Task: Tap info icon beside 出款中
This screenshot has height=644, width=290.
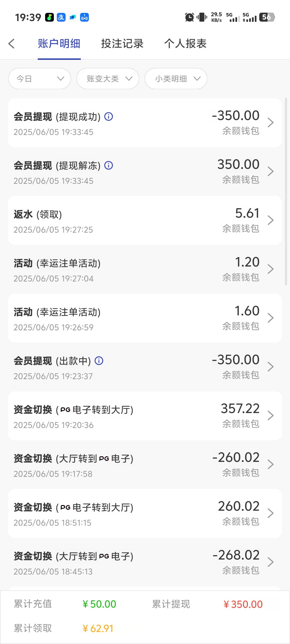Action: pyautogui.click(x=99, y=361)
